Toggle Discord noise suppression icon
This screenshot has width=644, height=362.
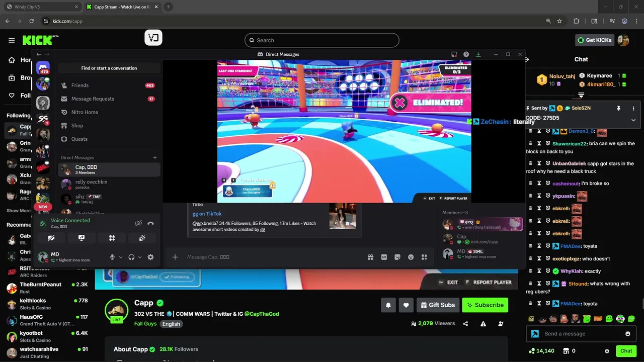point(138,223)
